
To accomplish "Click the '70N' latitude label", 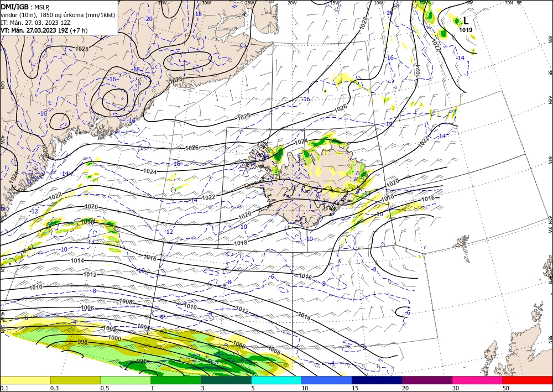I will coord(509,3).
